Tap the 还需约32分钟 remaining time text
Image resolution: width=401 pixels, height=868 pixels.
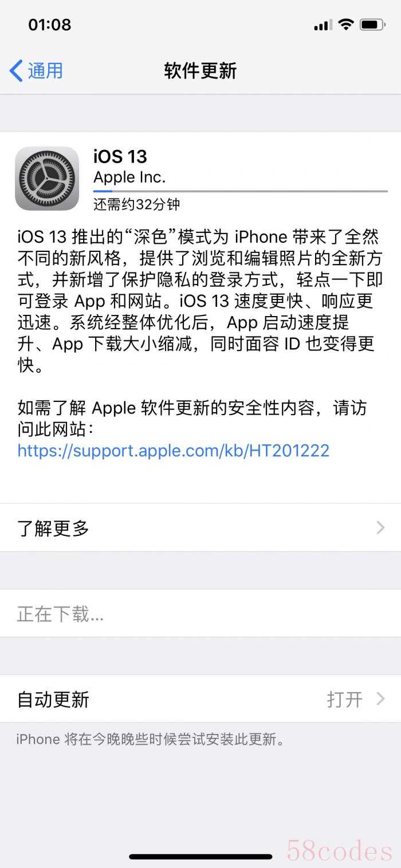click(137, 204)
